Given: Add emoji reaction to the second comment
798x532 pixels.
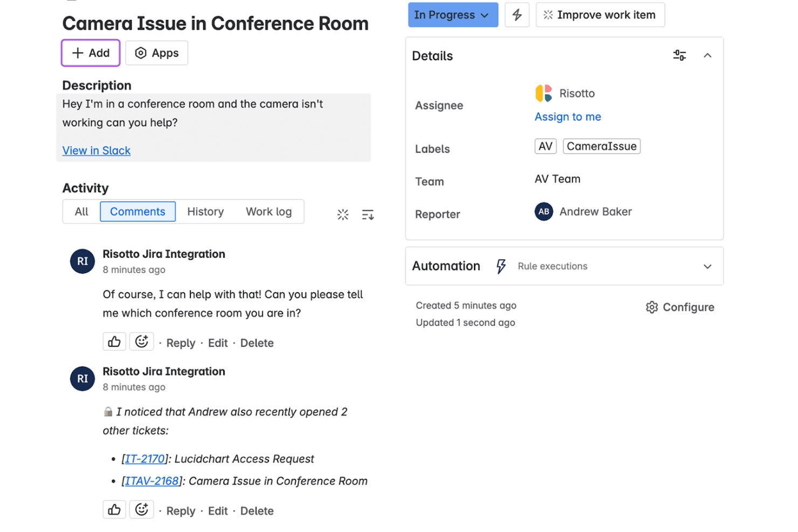Looking at the screenshot, I should point(142,510).
